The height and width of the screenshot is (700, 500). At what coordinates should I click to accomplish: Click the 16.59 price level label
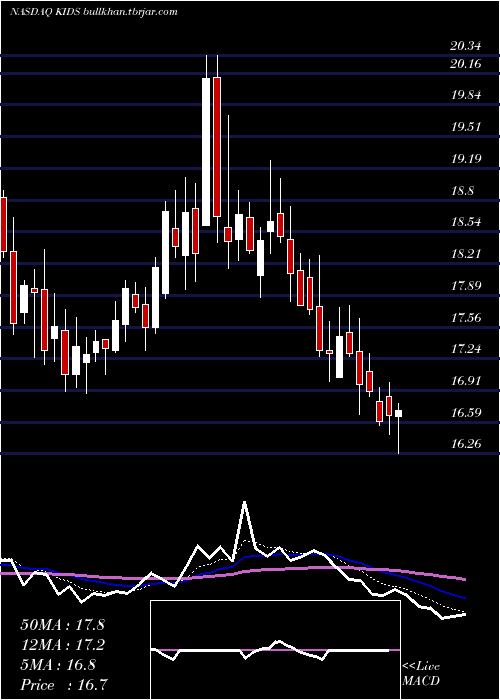tap(466, 412)
